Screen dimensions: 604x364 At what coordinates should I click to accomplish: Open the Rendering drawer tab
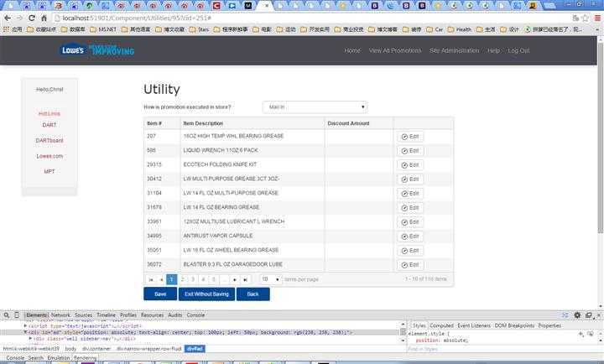(85, 358)
